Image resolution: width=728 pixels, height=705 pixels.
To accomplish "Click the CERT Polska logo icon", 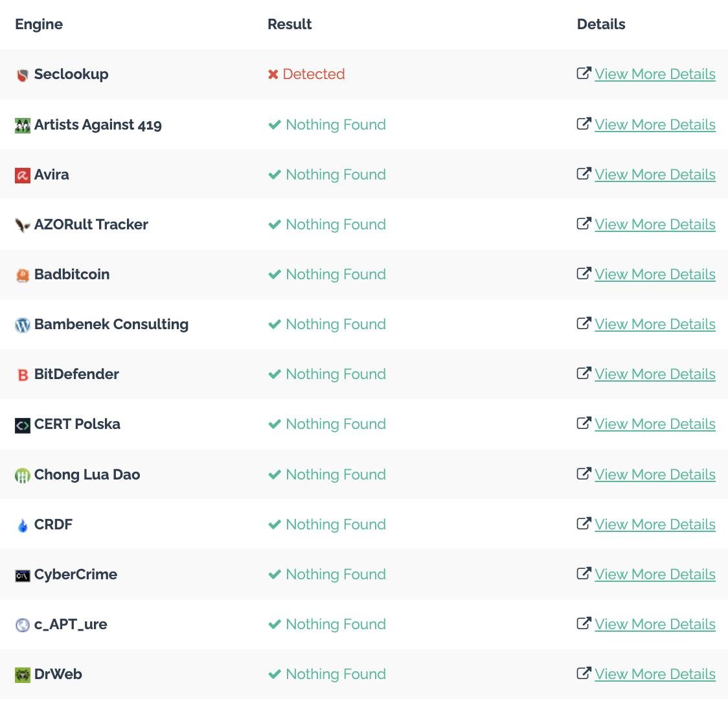I will pos(23,424).
